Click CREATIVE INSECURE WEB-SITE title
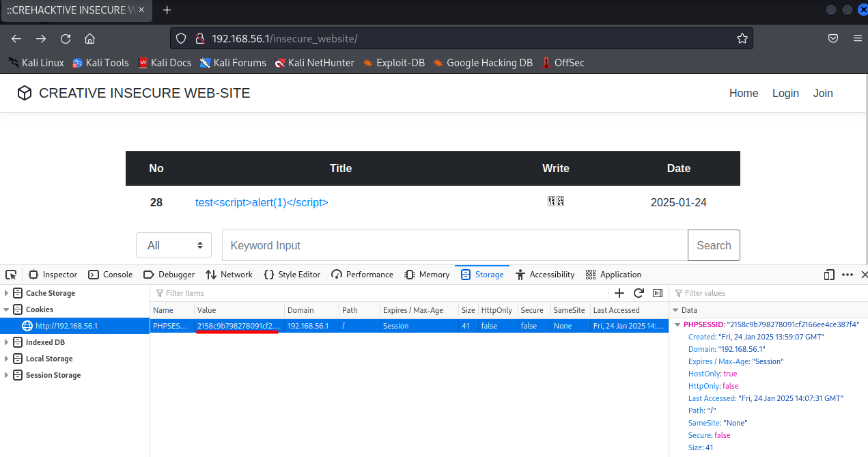868x457 pixels. pyautogui.click(x=145, y=94)
